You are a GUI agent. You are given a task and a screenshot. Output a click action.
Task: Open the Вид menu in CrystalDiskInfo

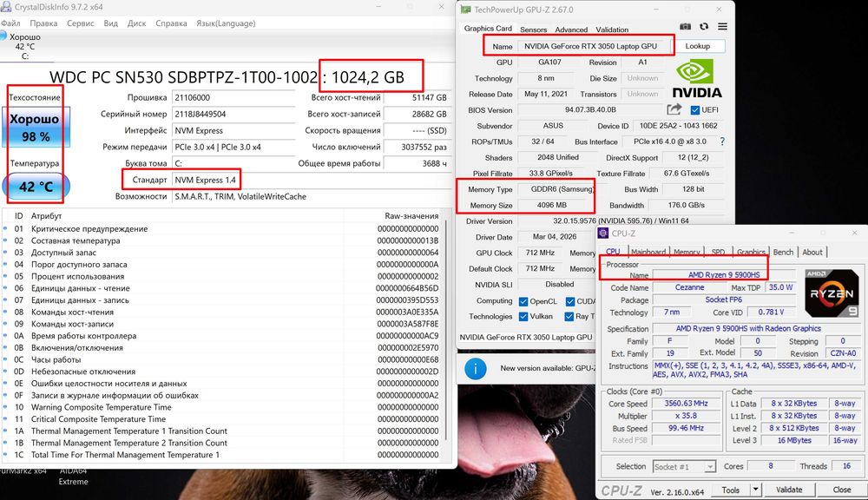111,23
